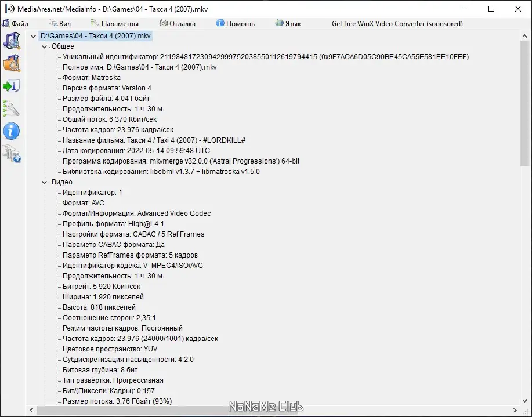Select the Формат: AVC row

[x=84, y=203]
